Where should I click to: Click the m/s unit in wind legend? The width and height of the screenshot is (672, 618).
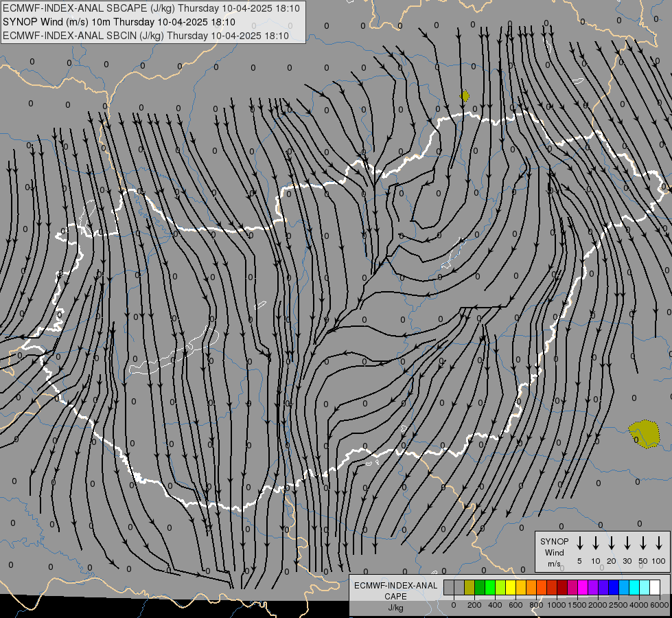tap(554, 564)
